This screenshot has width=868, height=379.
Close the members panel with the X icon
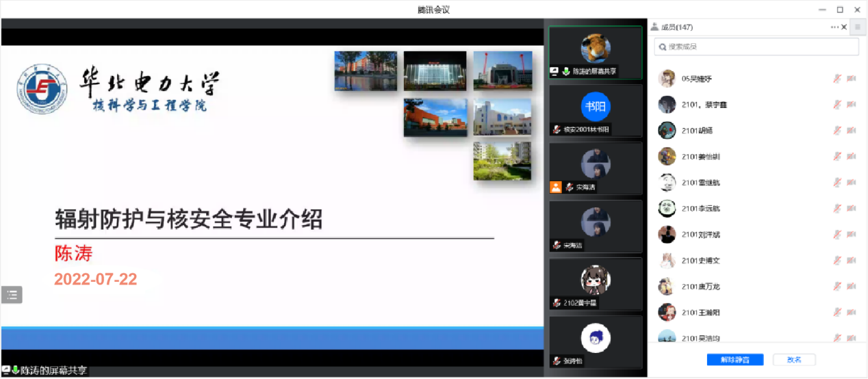[x=844, y=27]
